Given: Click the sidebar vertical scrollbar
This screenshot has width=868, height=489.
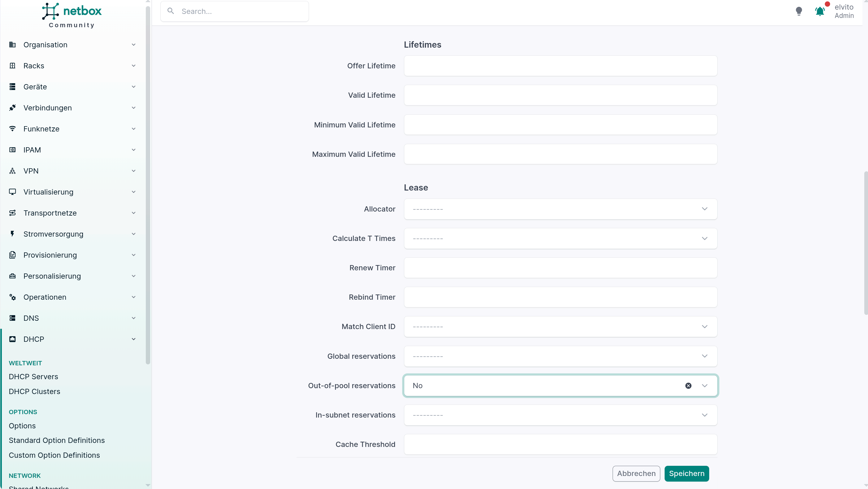Looking at the screenshot, I should pyautogui.click(x=148, y=185).
